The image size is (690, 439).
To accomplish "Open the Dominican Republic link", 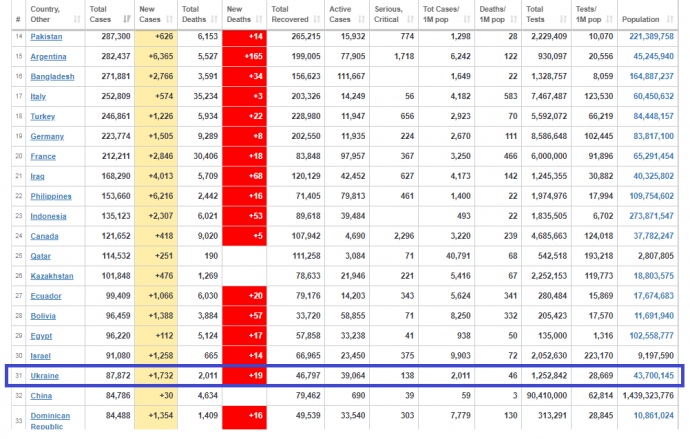I will tap(53, 419).
